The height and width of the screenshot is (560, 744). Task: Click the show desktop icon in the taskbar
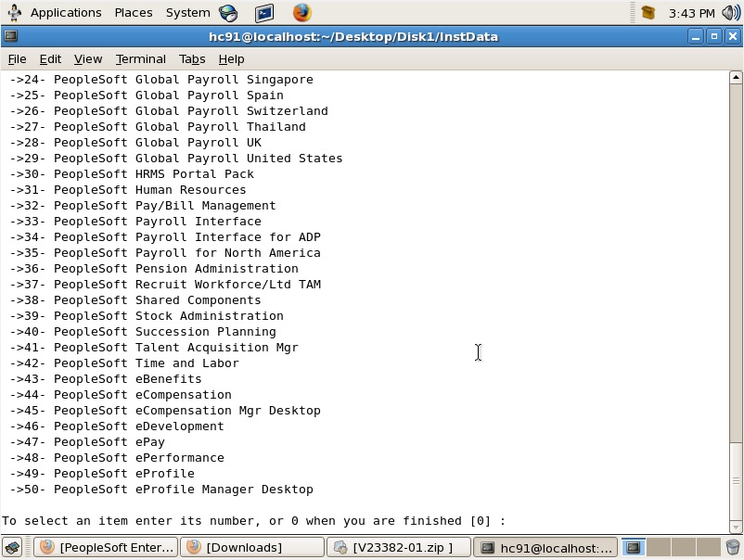click(x=11, y=547)
